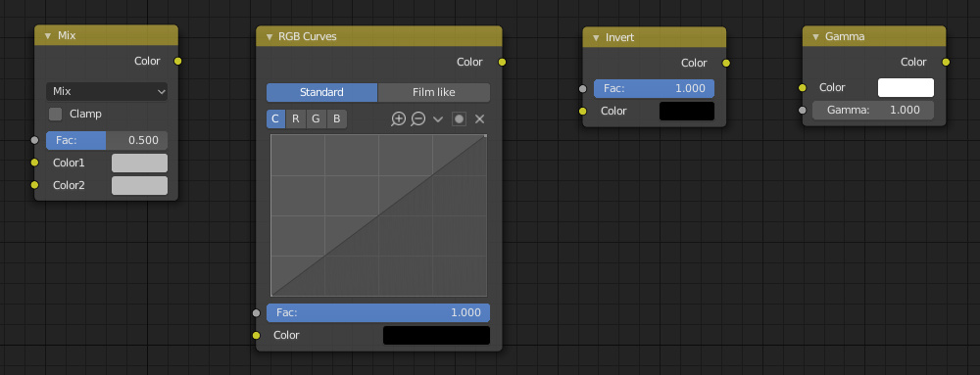Select the R curve channel
Image resolution: width=980 pixels, height=375 pixels.
click(x=296, y=118)
